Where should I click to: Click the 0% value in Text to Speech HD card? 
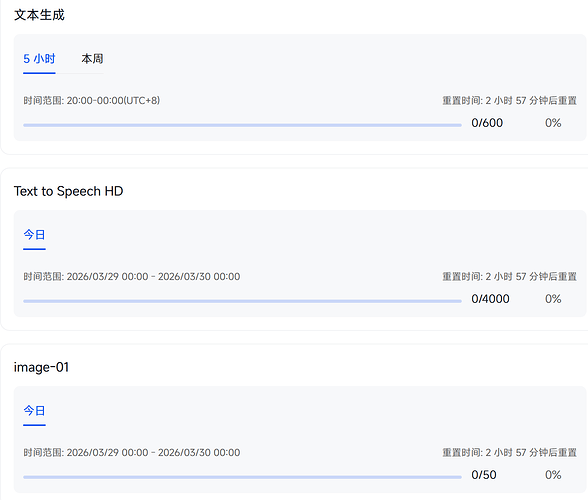pos(553,299)
